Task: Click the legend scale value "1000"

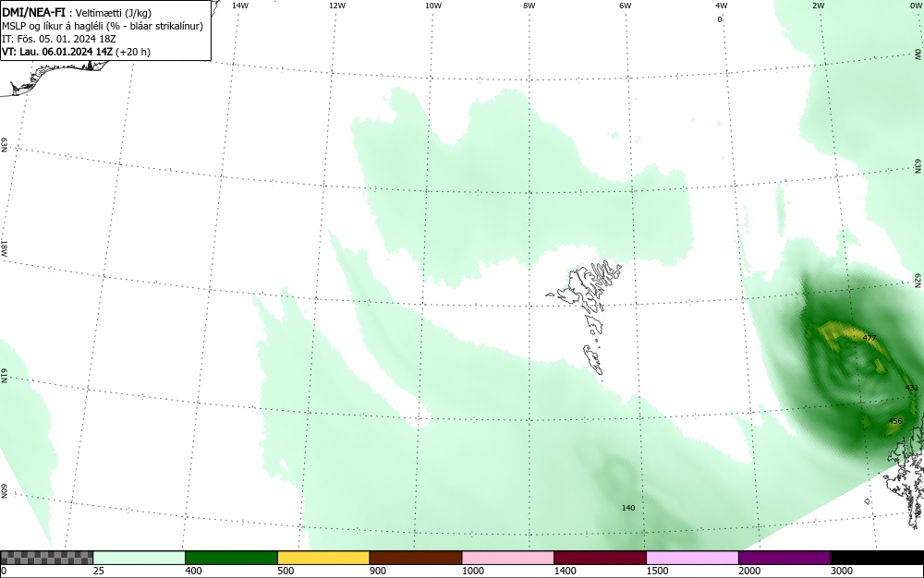Action: click(472, 571)
